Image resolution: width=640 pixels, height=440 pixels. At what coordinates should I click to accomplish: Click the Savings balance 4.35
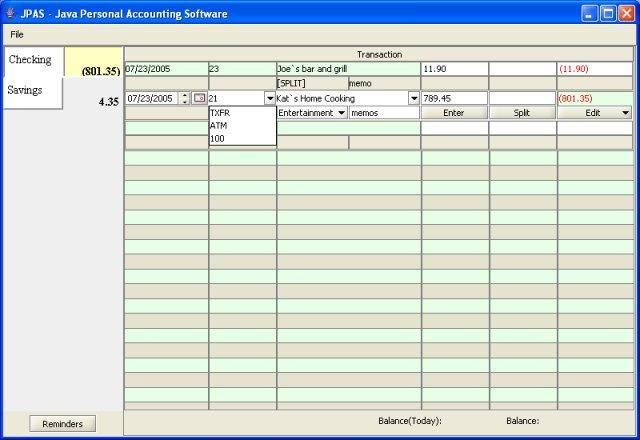[x=109, y=102]
